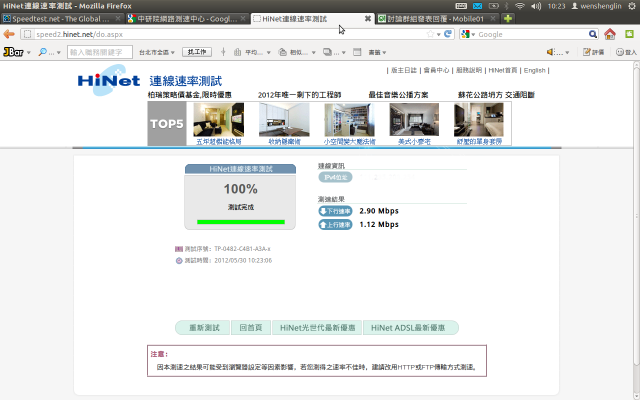Screen dimensions: 640x400
Task: Expand the speaker announcement dropdown arrow
Action: click(x=567, y=53)
